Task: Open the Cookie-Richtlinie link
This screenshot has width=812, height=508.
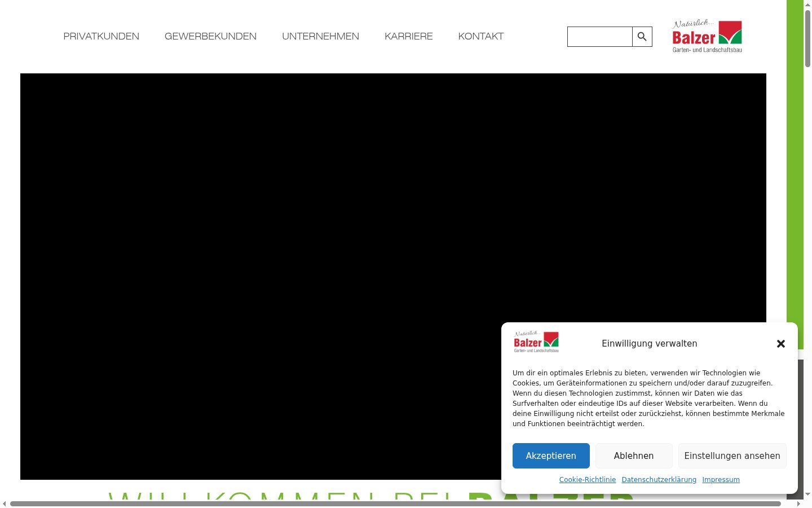Action: tap(588, 480)
